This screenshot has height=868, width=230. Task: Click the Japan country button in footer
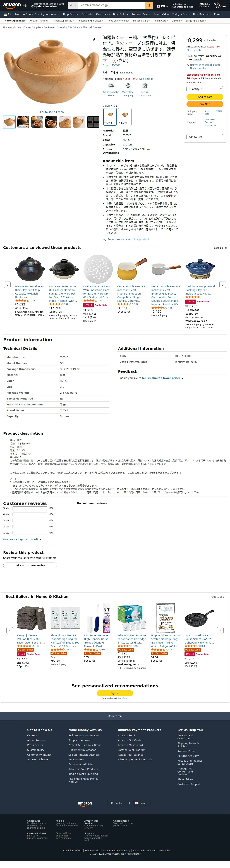(142, 803)
